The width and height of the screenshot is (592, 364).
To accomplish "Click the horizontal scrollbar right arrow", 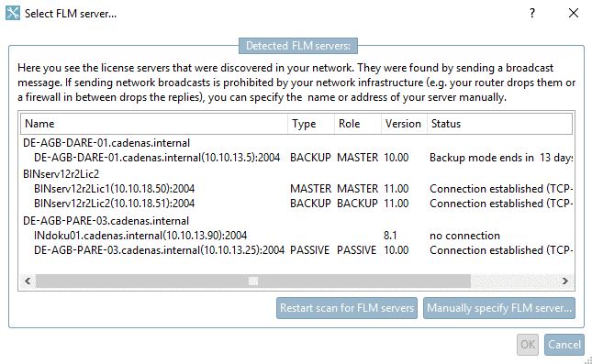I will [x=565, y=281].
